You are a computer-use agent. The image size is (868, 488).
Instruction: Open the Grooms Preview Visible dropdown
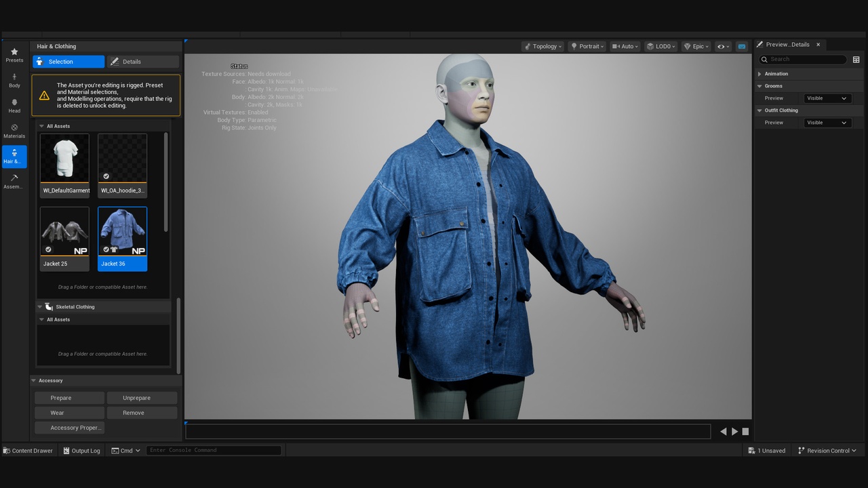pos(827,98)
